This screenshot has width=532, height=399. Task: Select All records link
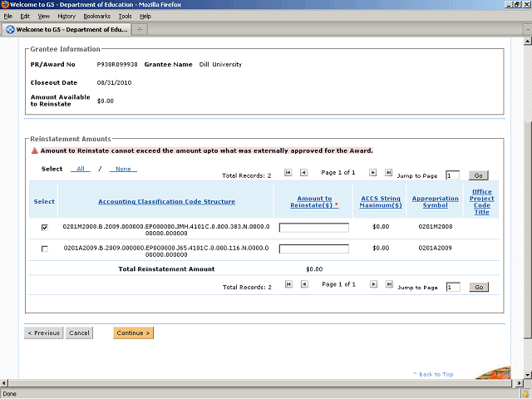coord(81,169)
